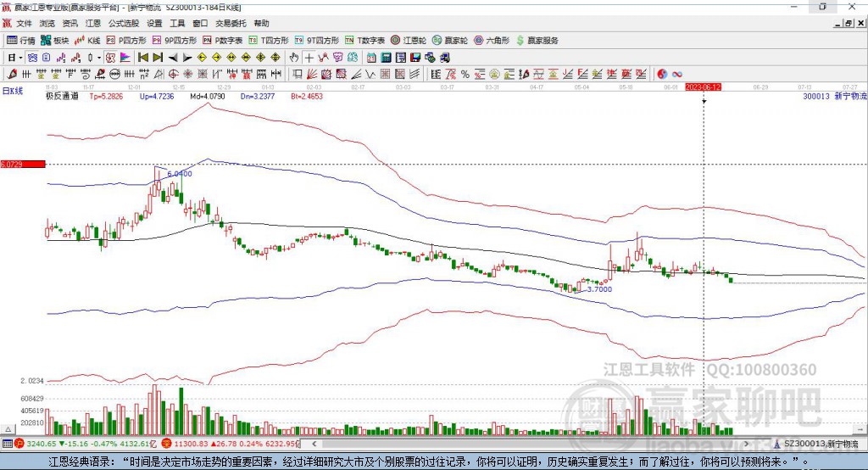Viewport: 868px width, 470px height.
Task: Select the zigzag wave line tool
Action: [370, 74]
